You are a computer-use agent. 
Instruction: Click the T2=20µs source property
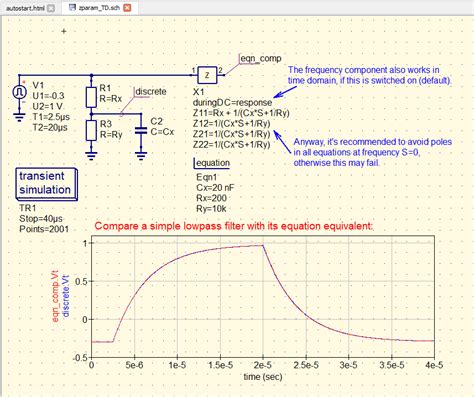(x=50, y=128)
